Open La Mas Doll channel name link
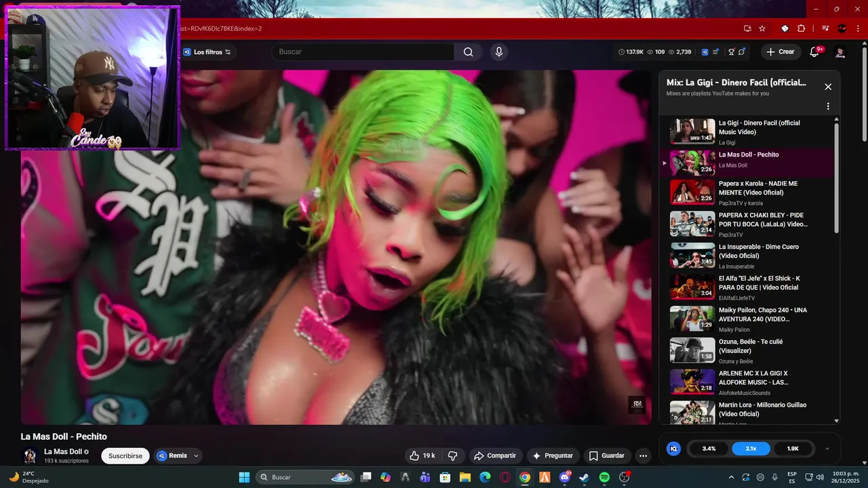Screen dimensions: 868x488 [63, 451]
